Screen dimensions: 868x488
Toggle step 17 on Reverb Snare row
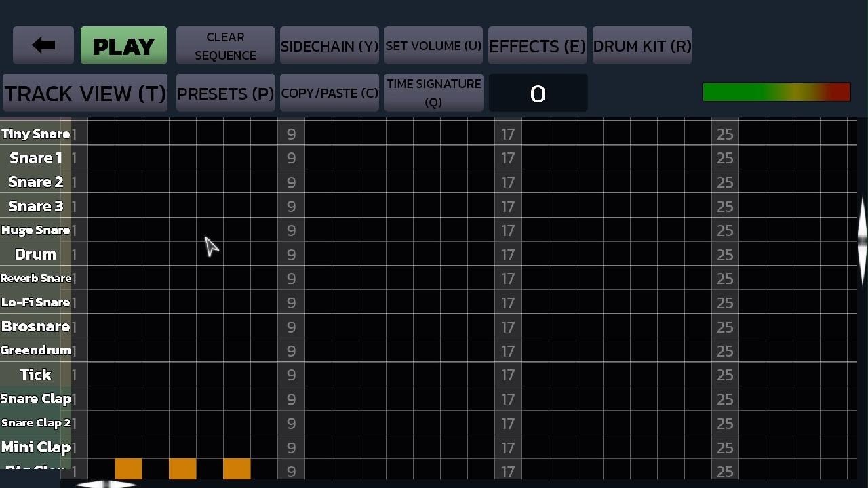coord(508,278)
